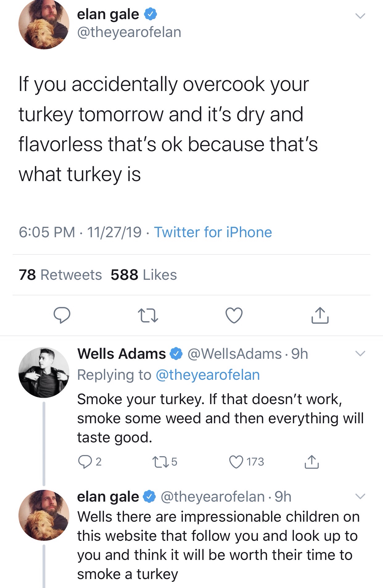Like Wells Adams' reply with 173 likes

point(236,462)
